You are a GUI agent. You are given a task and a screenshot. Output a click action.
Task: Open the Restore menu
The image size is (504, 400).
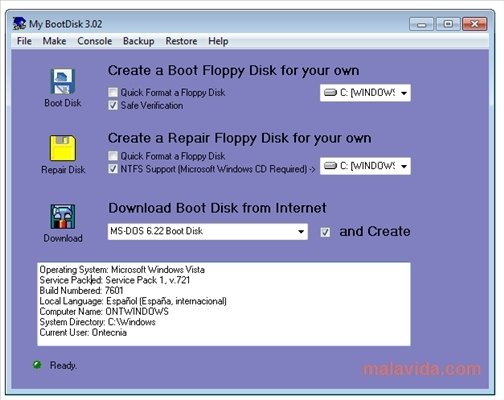tap(181, 41)
